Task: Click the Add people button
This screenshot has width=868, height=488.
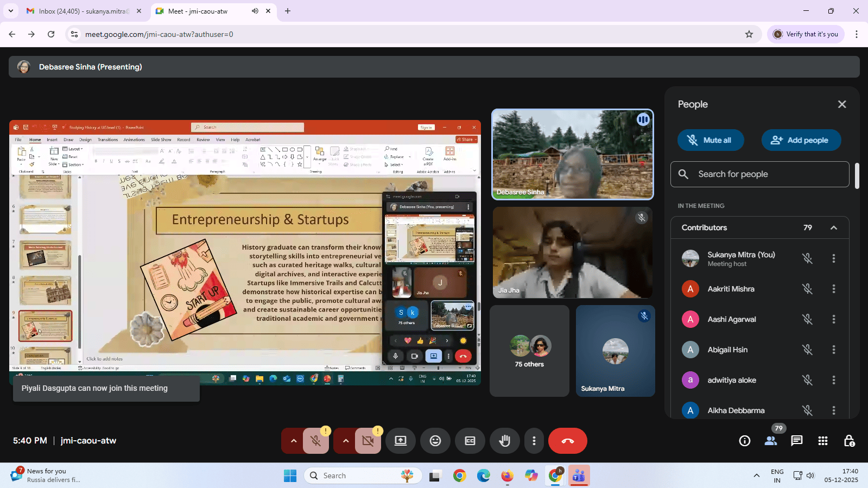Action: point(801,140)
